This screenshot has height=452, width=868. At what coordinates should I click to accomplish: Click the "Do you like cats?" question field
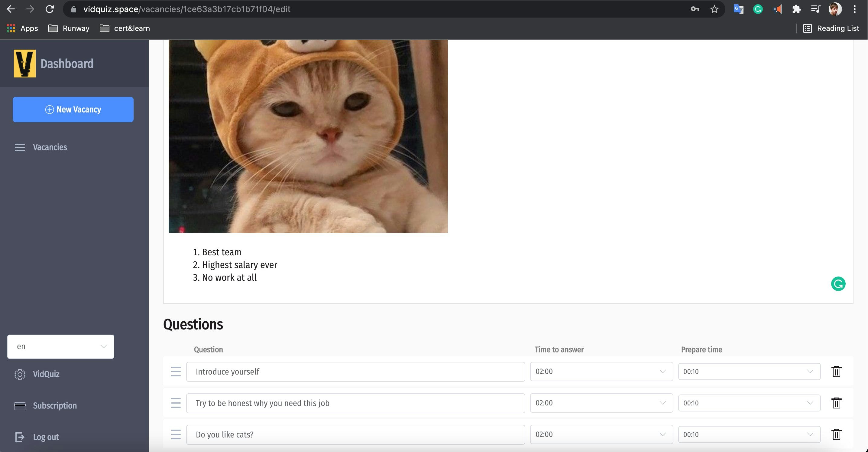coord(355,434)
